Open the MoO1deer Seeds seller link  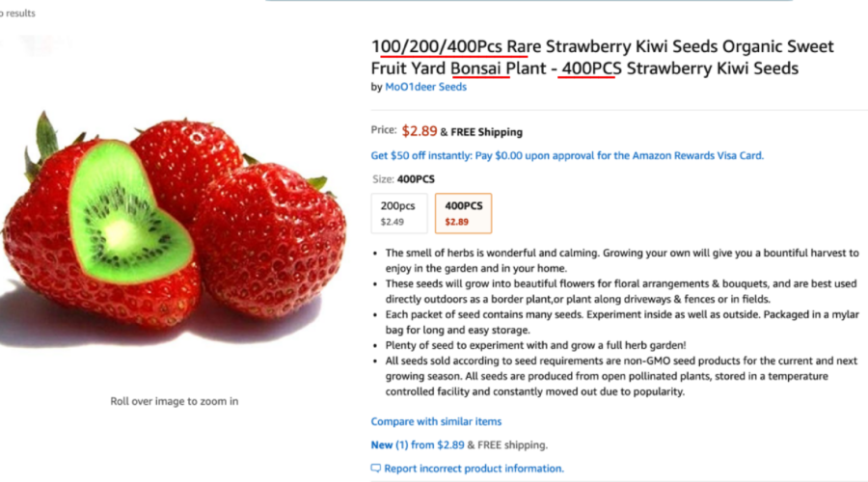425,87
